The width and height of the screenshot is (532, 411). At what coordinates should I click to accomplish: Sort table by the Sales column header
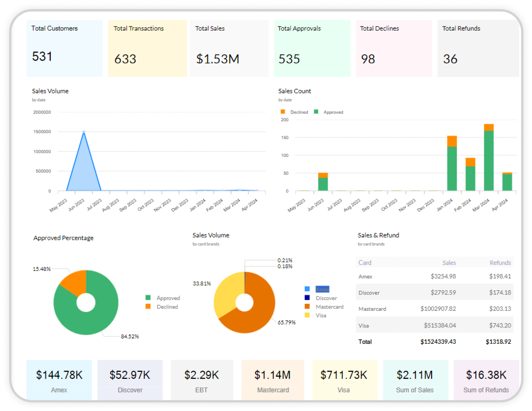(x=449, y=262)
